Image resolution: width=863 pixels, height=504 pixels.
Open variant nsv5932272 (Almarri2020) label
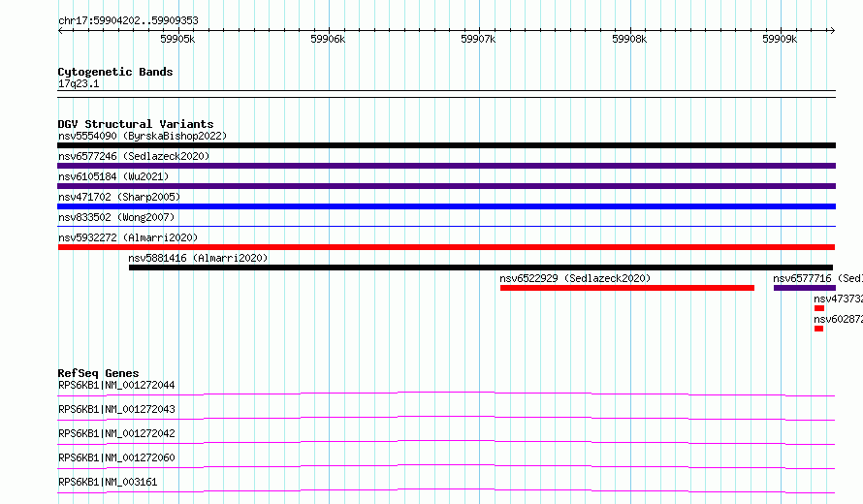point(128,237)
